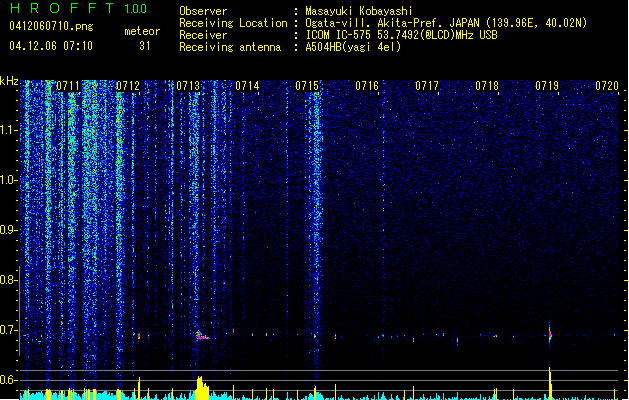The image size is (629, 400).
Task: Click the tallest yellow spike in bottom level graph
Action: [x=550, y=383]
